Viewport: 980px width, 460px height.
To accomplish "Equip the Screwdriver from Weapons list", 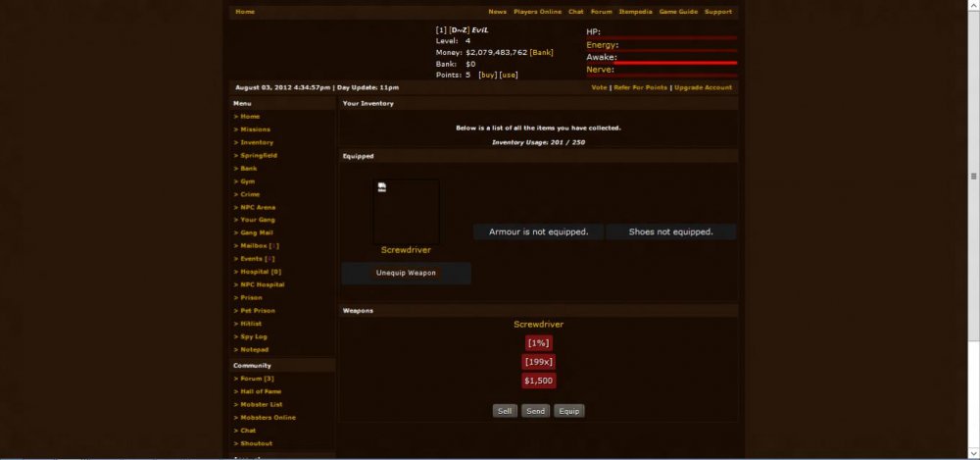I will (x=568, y=411).
